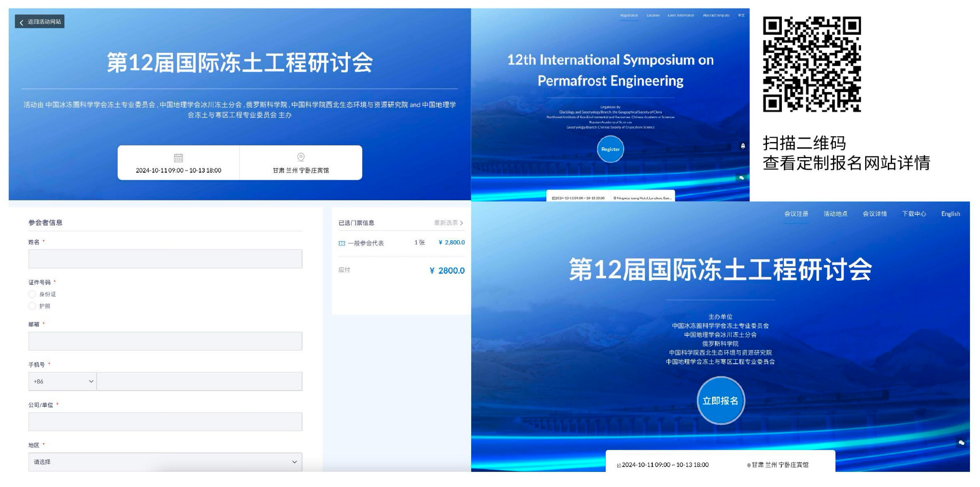Open the 地区 请选择 dropdown
980x487 pixels.
164,461
